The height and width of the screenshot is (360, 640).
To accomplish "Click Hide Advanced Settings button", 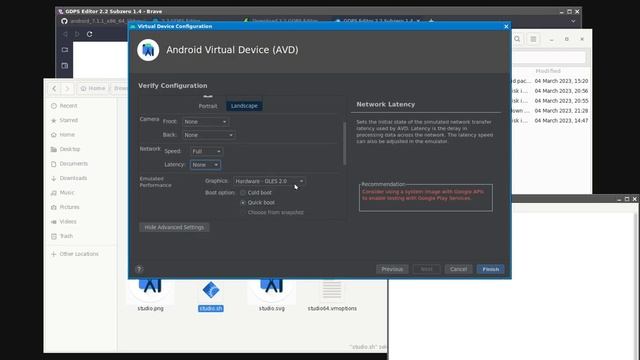I will tap(174, 227).
